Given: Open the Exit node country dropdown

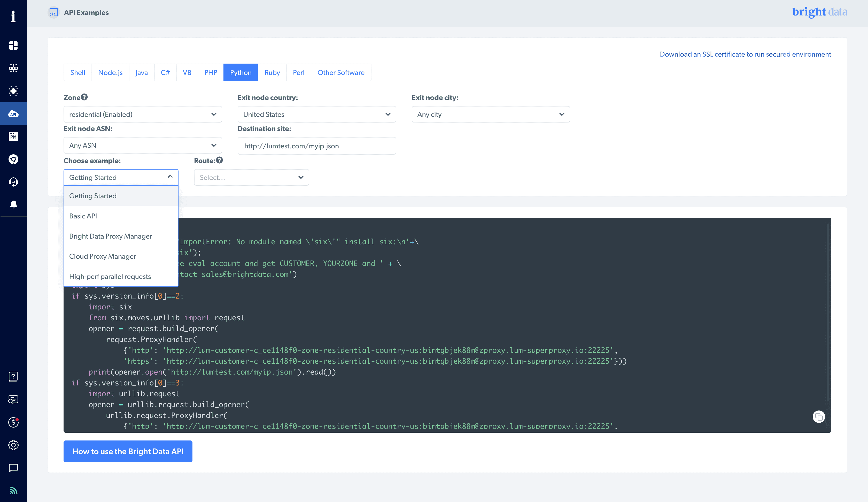Looking at the screenshot, I should tap(316, 114).
